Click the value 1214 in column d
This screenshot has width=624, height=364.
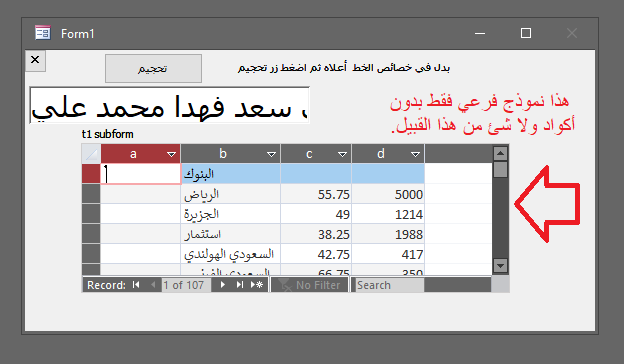point(409,214)
